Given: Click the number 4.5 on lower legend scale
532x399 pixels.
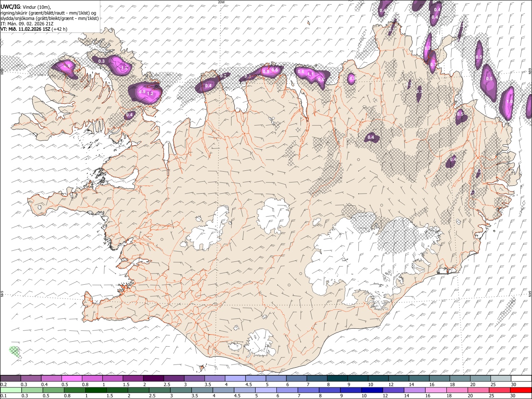Looking at the screenshot, I should coord(237,396).
